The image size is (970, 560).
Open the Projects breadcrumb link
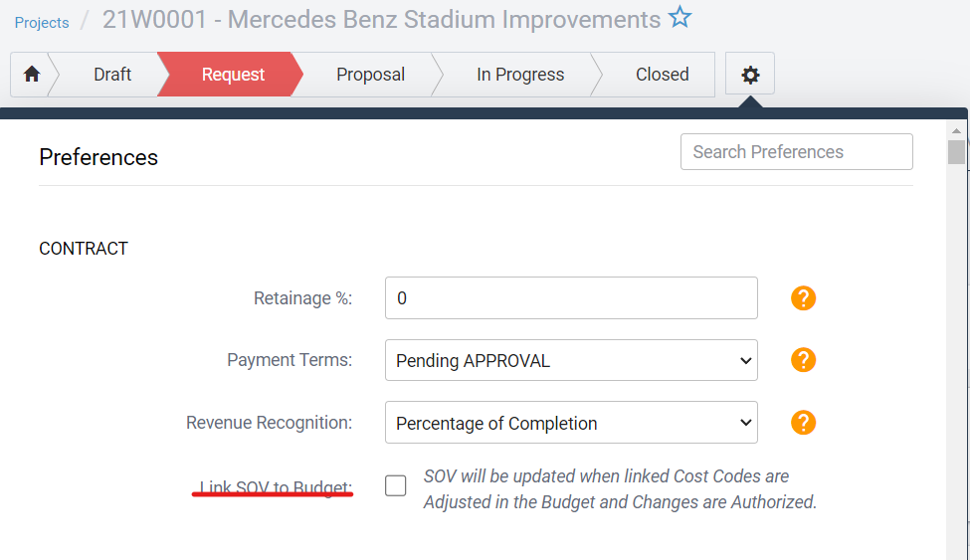pos(42,23)
